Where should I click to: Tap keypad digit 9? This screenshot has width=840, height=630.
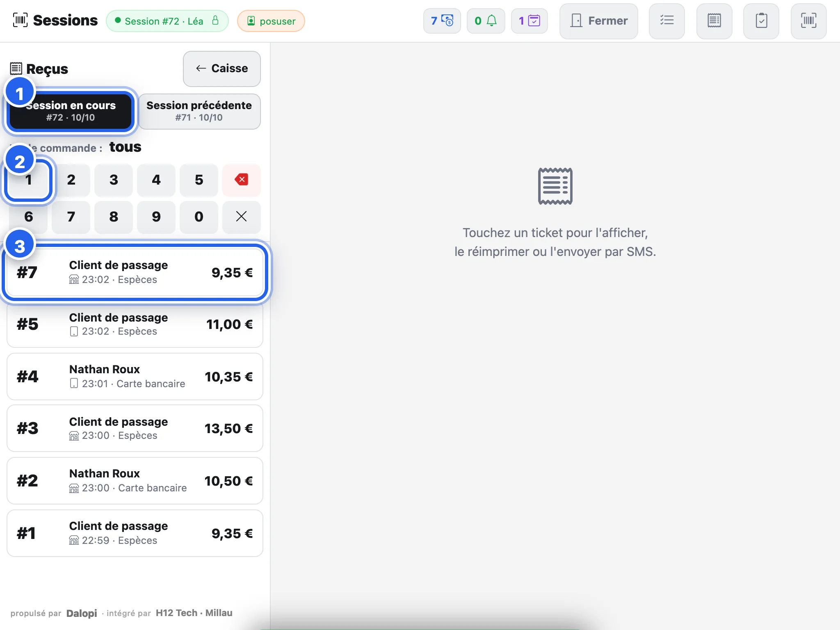(x=156, y=217)
